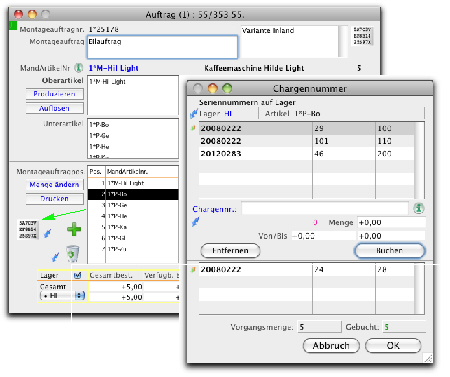The height and width of the screenshot is (377, 450).
Task: Click the green status square in Auftrag window corner
Action: [x=13, y=25]
